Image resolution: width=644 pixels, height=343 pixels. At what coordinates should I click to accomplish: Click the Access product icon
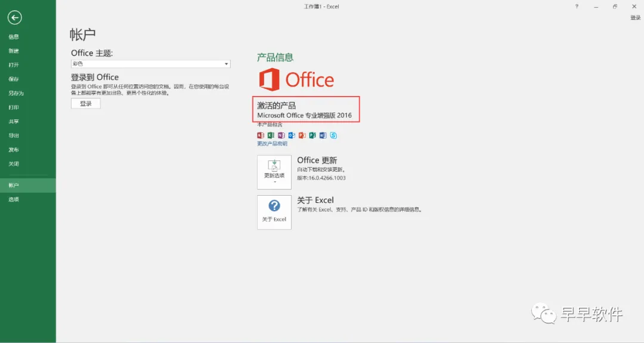click(261, 135)
